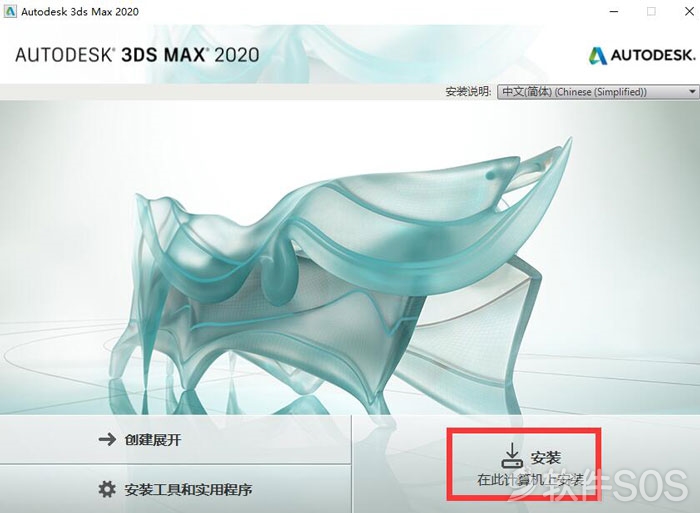Click the 在此计算机上安装 subtitle text
Screen dimensions: 700x513
coord(530,480)
